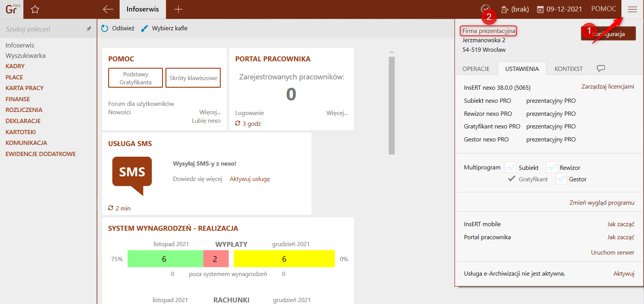Screen dimensions: 644x304
Task: Open the FINANSE module
Action: (x=18, y=99)
